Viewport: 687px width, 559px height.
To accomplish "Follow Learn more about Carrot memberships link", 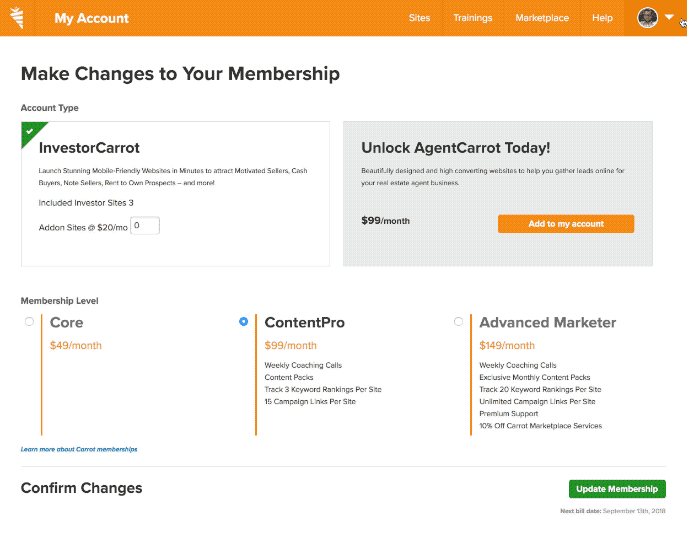I will click(x=79, y=449).
